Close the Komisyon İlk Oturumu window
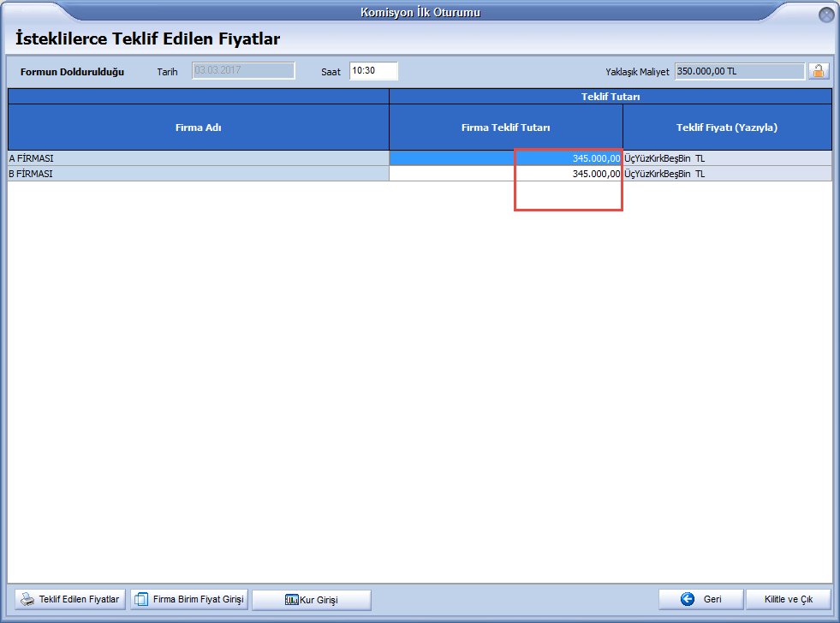This screenshot has width=840, height=623. 826,14
